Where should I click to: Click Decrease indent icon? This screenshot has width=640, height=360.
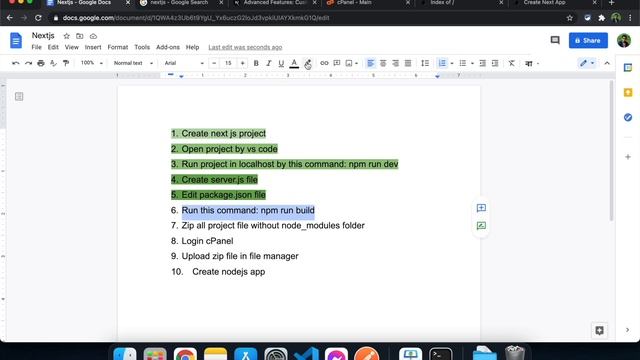coord(482,63)
